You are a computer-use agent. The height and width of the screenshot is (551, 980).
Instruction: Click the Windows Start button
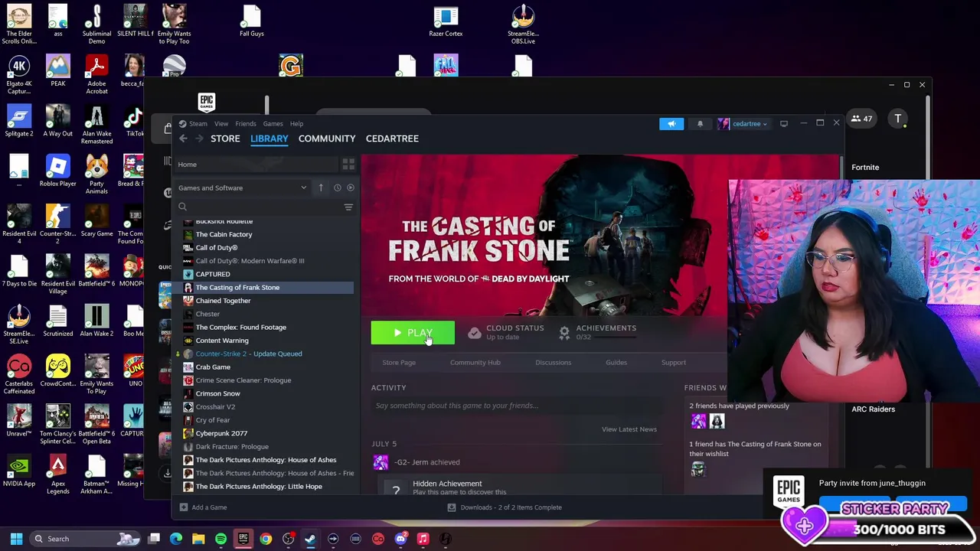point(16,539)
